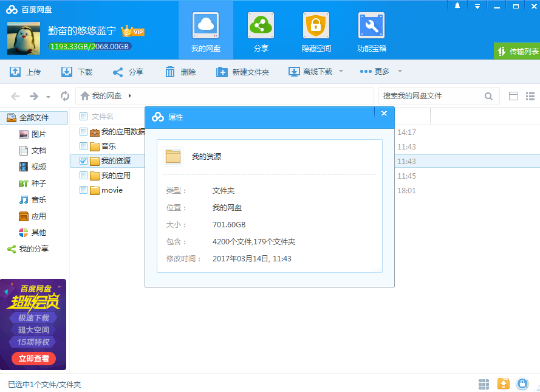Click the 文件名 column header
Screen dimensions: 540x392
[x=102, y=117]
